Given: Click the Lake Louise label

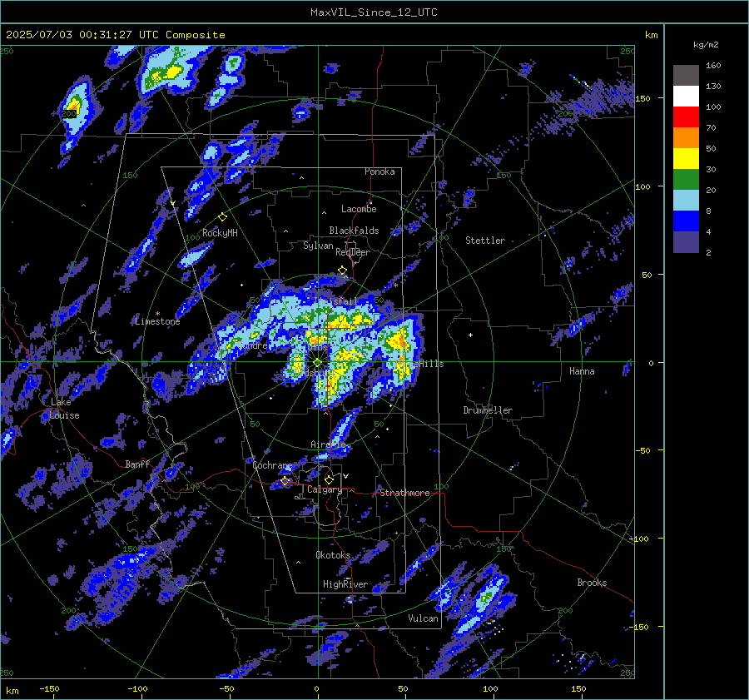Looking at the screenshot, I should coord(64,409).
